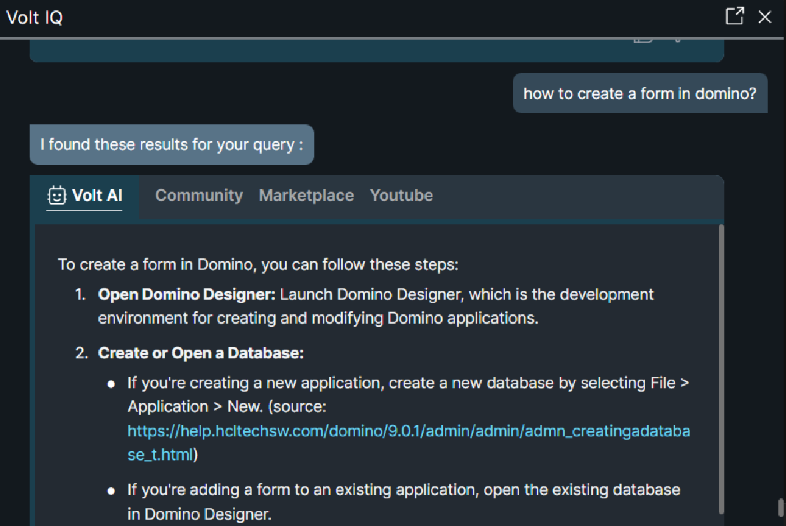Open the Marketplace tab

pos(306,196)
